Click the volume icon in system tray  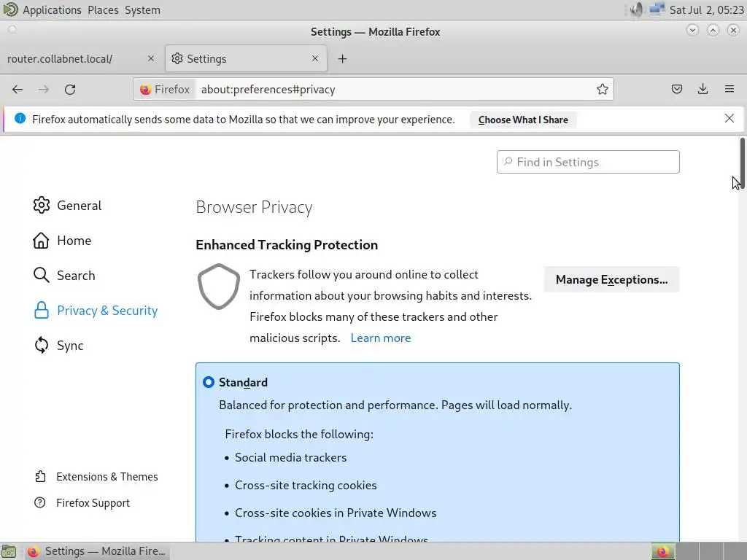click(637, 9)
